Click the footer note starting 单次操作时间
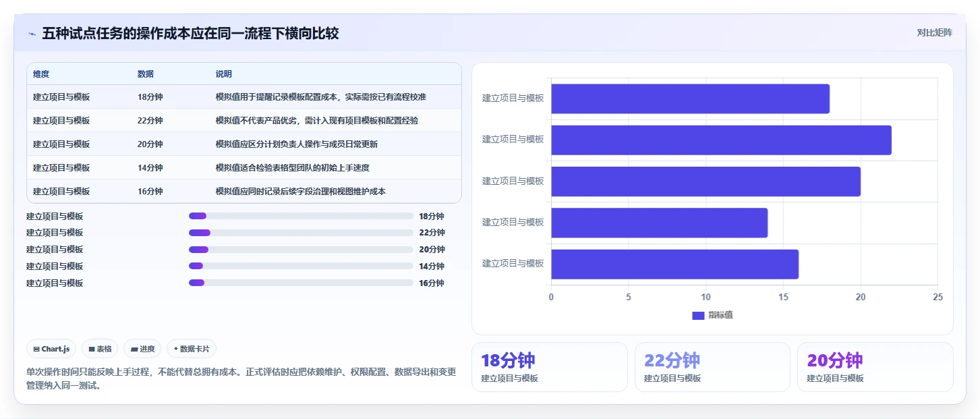The height and width of the screenshot is (419, 980). (x=241, y=379)
